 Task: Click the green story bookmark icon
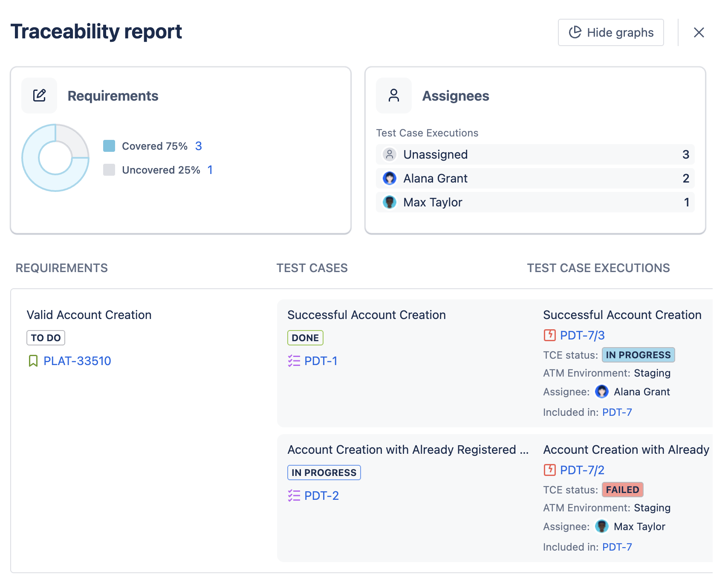(x=33, y=361)
